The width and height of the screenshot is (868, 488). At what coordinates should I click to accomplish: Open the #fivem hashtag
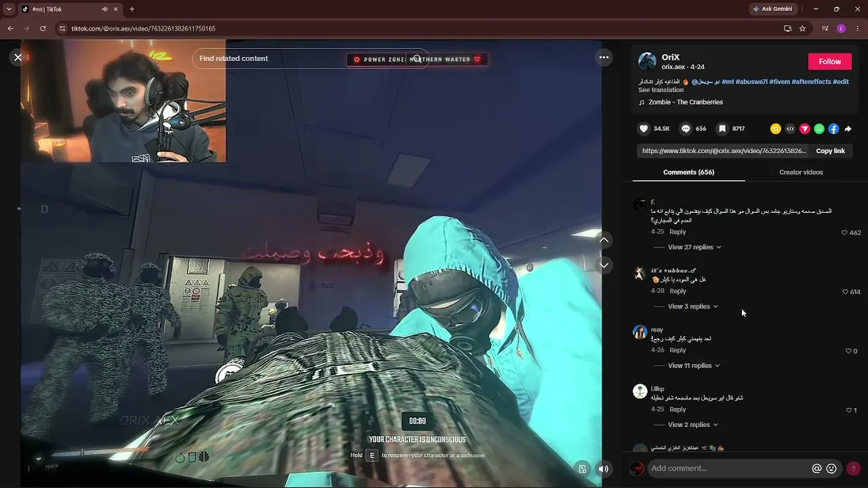[x=780, y=82]
